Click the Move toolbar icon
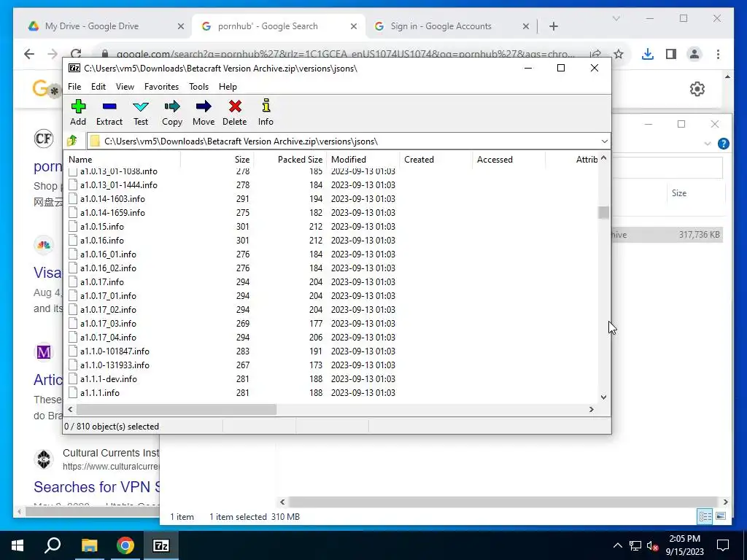 click(204, 112)
